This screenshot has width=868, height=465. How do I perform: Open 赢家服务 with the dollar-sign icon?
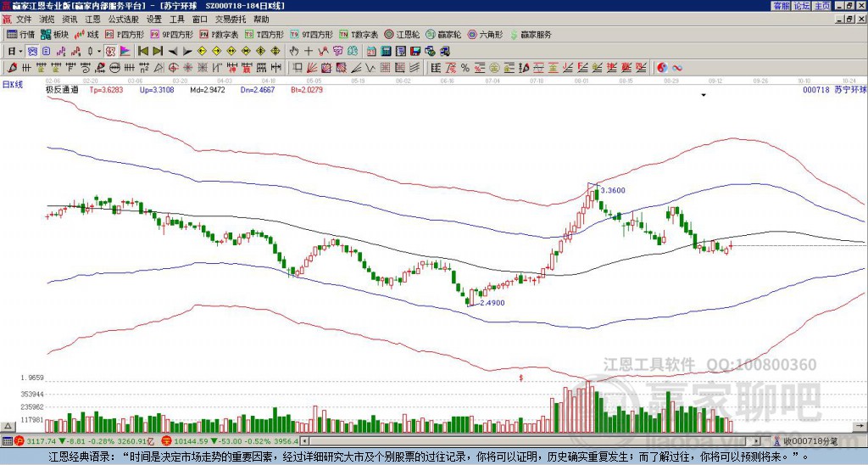coord(531,34)
